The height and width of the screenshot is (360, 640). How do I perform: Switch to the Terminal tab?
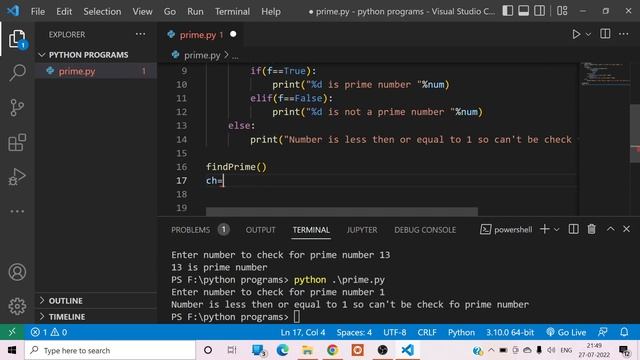tap(311, 230)
